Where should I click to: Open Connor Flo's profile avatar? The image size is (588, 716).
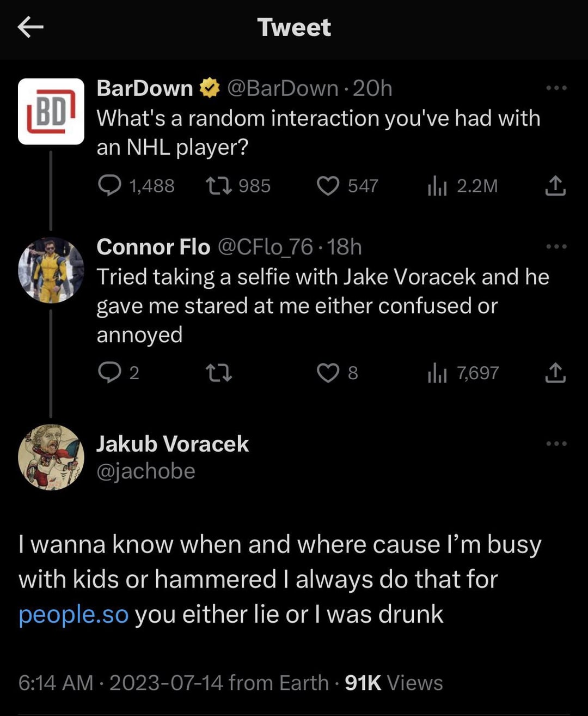click(x=51, y=270)
